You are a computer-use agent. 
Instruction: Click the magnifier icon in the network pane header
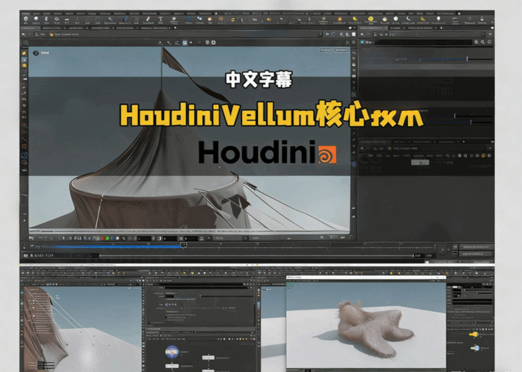coord(483,42)
